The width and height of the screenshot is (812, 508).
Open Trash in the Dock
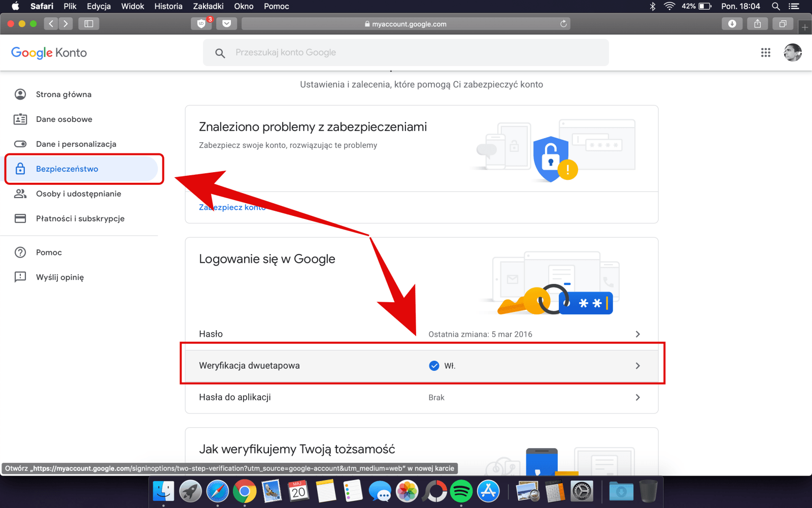tap(648, 491)
